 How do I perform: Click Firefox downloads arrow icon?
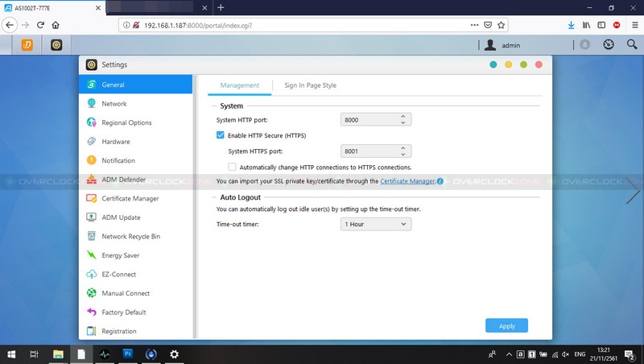(571, 25)
